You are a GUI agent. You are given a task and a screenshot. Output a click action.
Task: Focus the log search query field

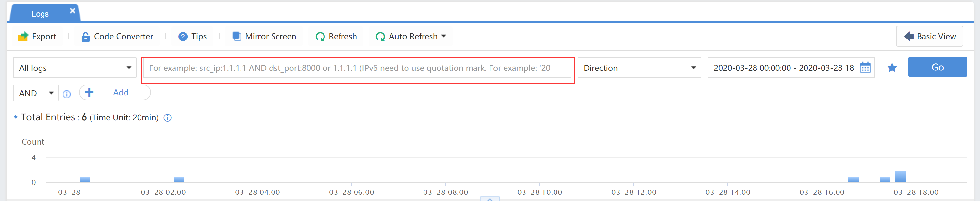point(357,68)
